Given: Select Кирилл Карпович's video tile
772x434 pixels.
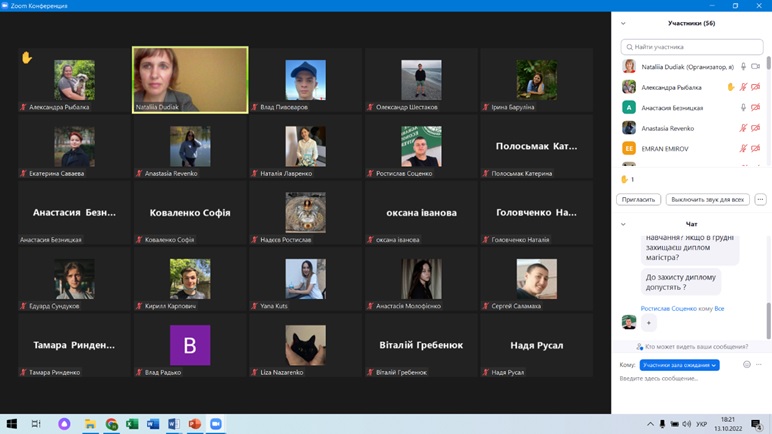Looking at the screenshot, I should tap(190, 279).
